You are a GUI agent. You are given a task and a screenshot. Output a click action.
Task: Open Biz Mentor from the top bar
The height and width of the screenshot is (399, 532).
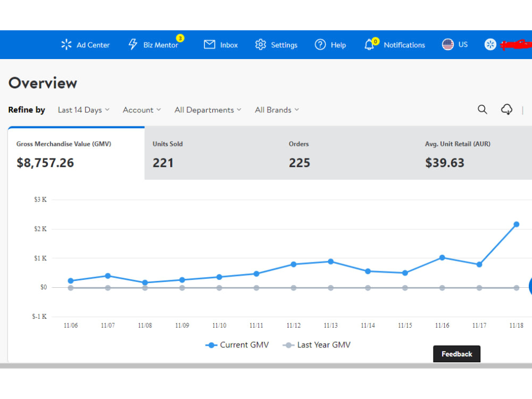(153, 45)
